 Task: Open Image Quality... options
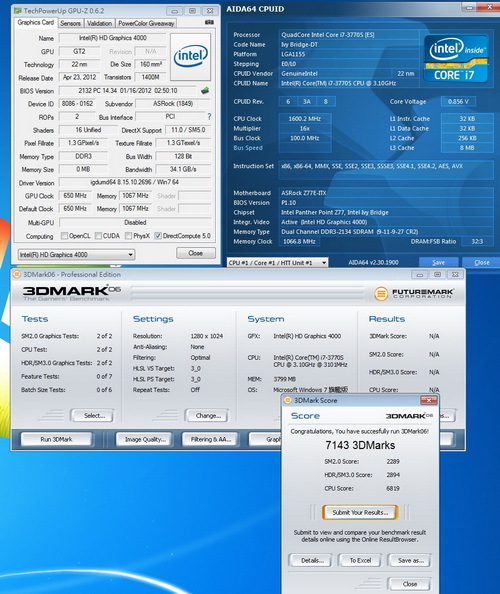coord(145,439)
